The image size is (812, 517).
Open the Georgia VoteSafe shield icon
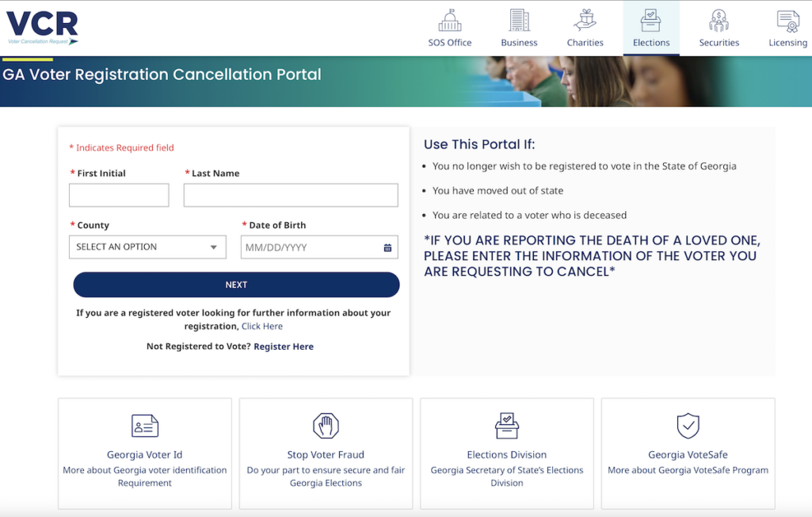[688, 425]
